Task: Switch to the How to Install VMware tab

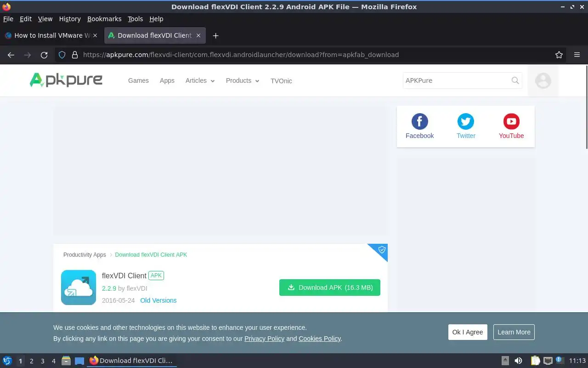Action: click(x=51, y=35)
